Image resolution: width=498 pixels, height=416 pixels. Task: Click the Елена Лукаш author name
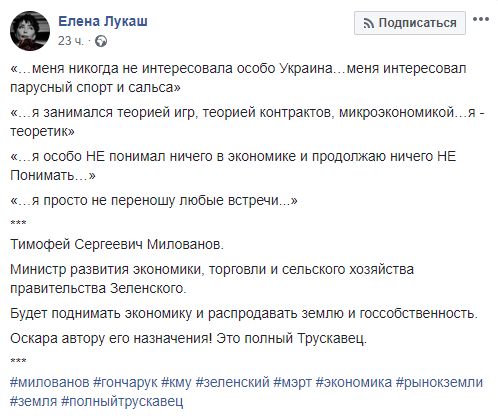pyautogui.click(x=103, y=21)
